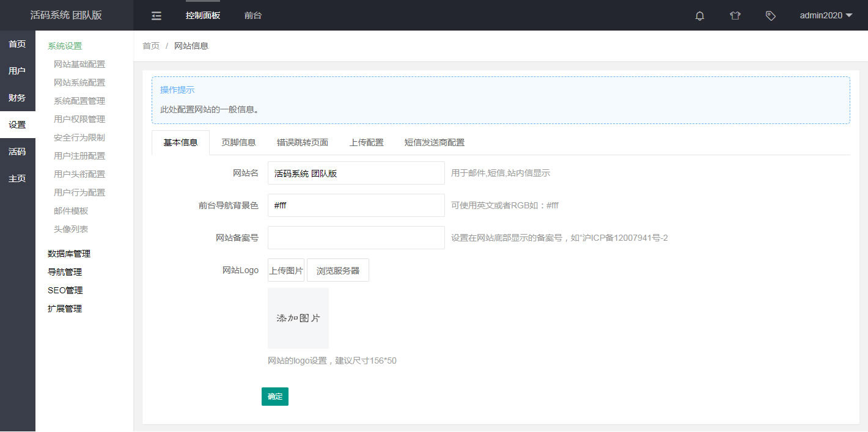
Task: Focus the 网站名 input field
Action: [x=356, y=173]
